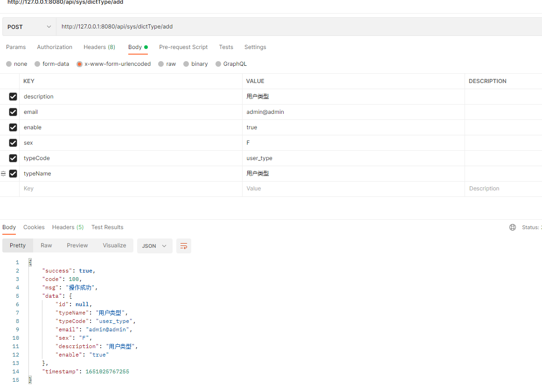Click the globe network icon near Status
This screenshot has width=542, height=392.
(513, 227)
